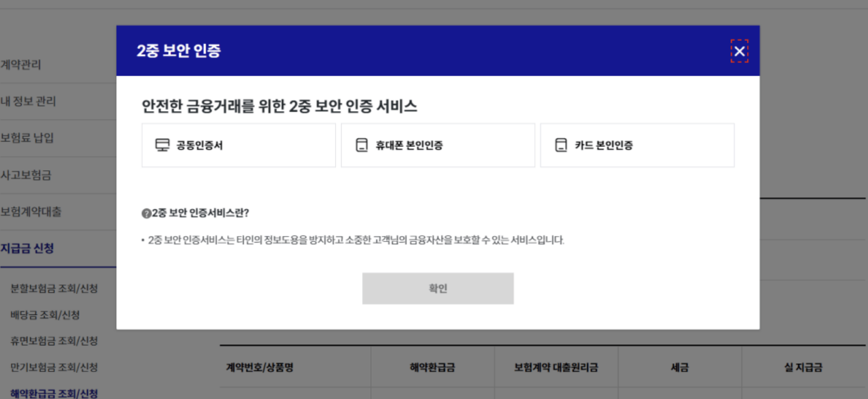Image resolution: width=868 pixels, height=399 pixels.
Task: Go to 만기보험금 조회/신청
Action: coord(54,368)
